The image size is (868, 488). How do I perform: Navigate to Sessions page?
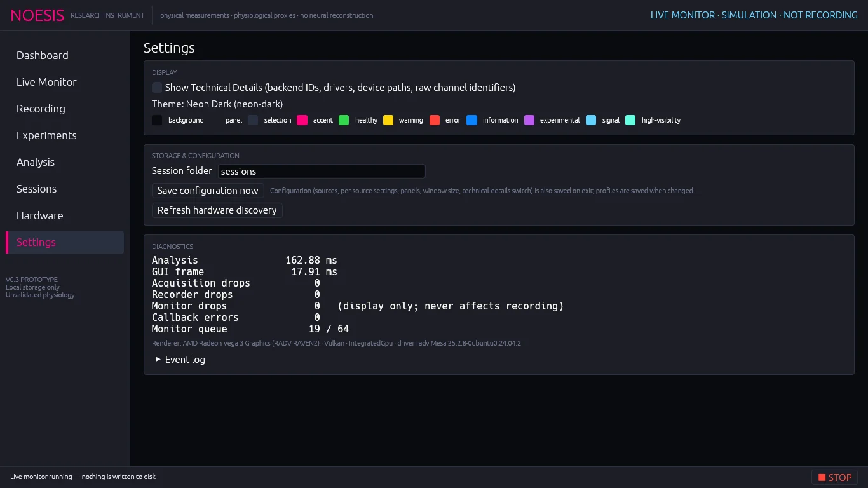64,189
